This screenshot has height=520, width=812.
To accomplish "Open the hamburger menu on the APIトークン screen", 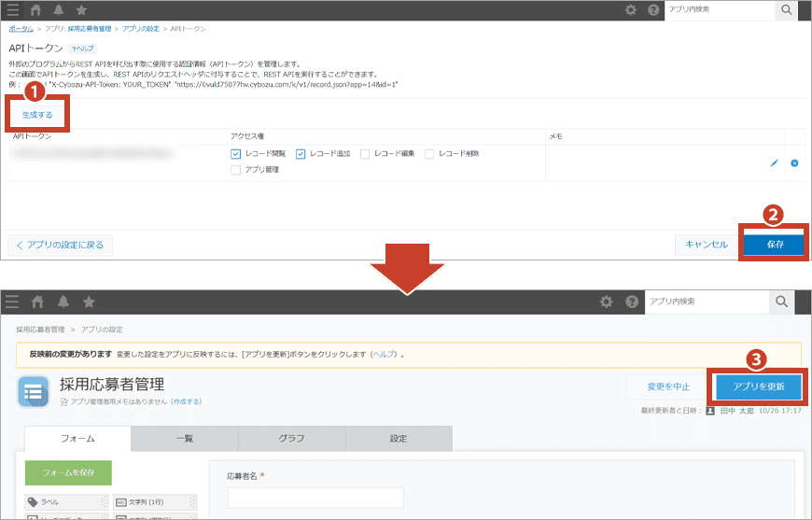I will tap(13, 10).
